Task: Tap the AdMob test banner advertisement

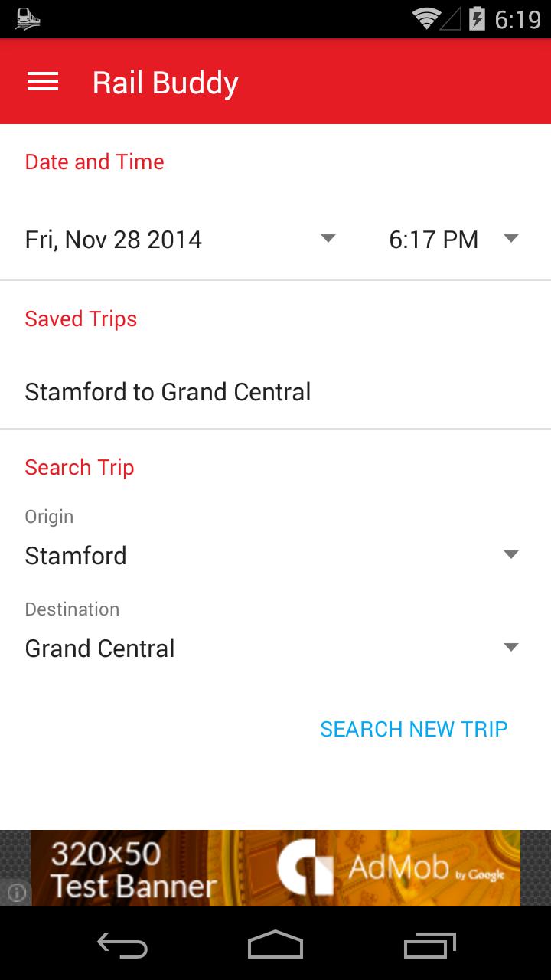Action: click(275, 868)
